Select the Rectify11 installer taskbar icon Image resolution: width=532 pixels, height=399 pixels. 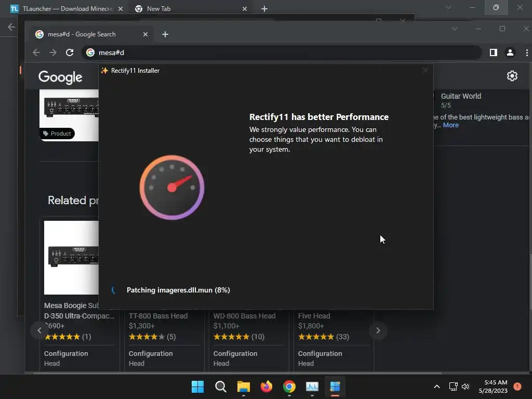pyautogui.click(x=335, y=387)
